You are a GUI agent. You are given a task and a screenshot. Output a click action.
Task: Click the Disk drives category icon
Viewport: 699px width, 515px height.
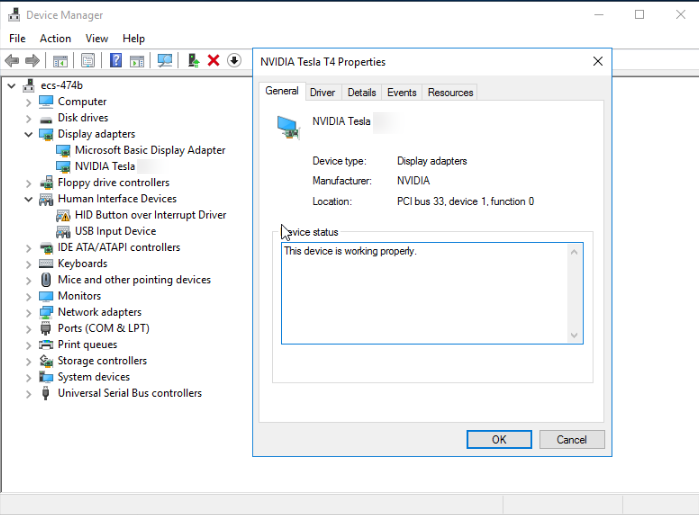[46, 118]
